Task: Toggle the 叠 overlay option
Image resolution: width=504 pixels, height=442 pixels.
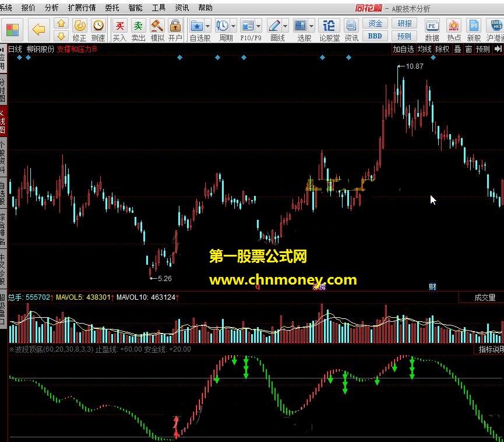Action: pyautogui.click(x=458, y=49)
